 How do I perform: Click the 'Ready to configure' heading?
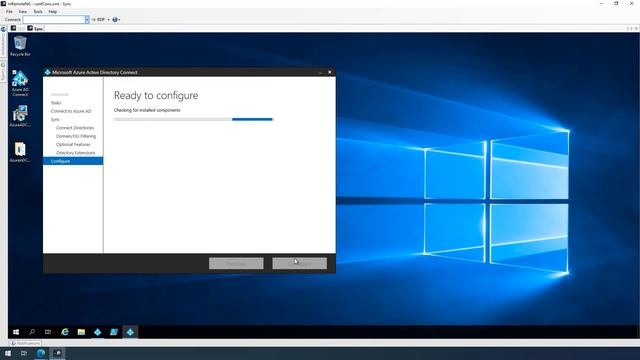tap(156, 96)
